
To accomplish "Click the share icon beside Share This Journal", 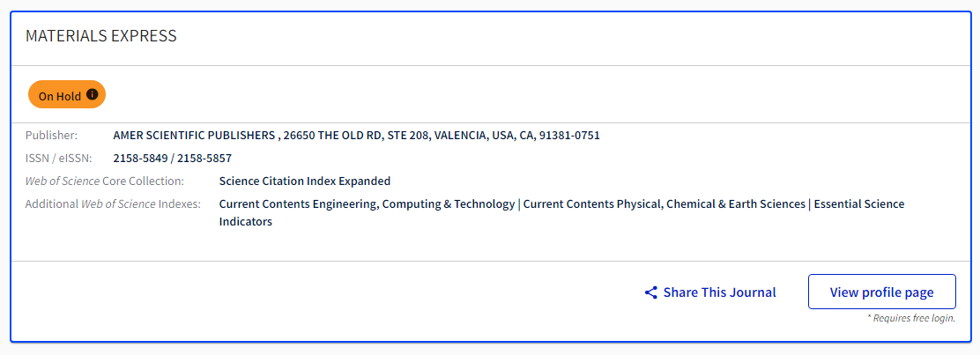I will [x=650, y=292].
